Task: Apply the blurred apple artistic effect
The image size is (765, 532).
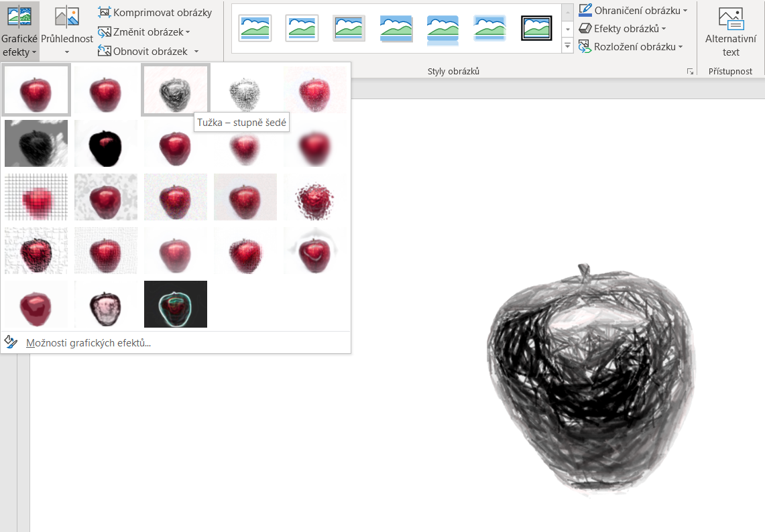Action: (x=315, y=143)
